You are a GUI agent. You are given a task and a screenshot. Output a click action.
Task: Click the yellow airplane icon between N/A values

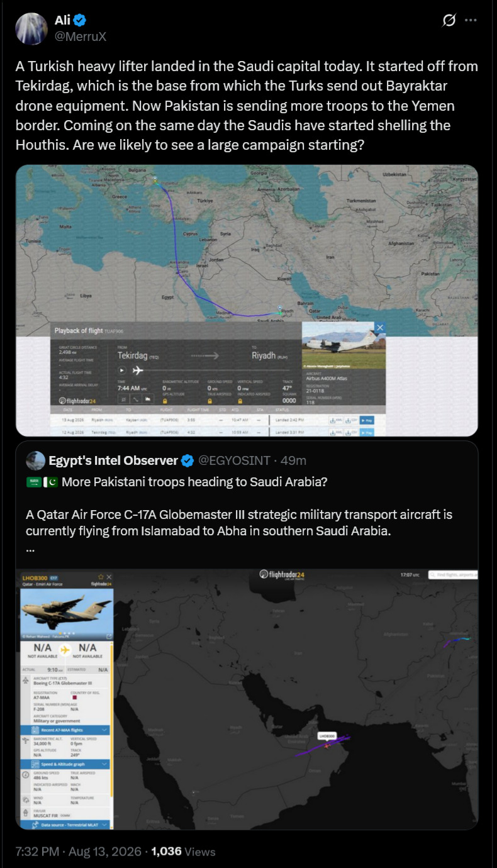[x=65, y=648]
